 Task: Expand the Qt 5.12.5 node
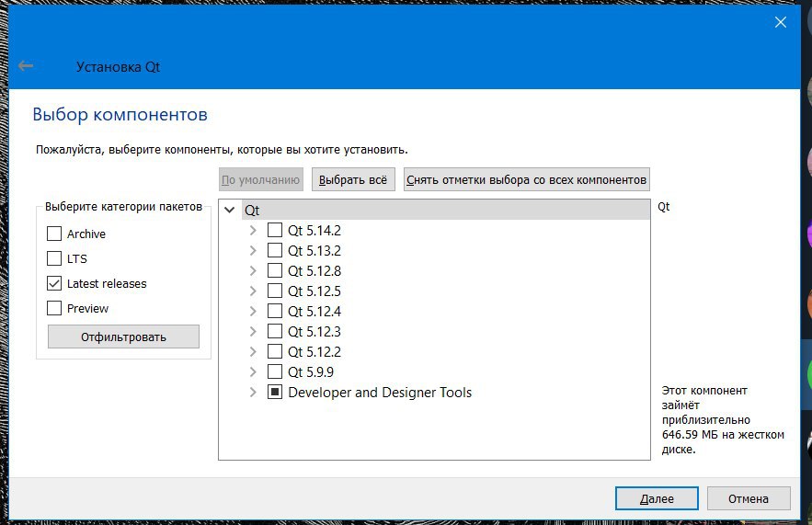click(253, 291)
